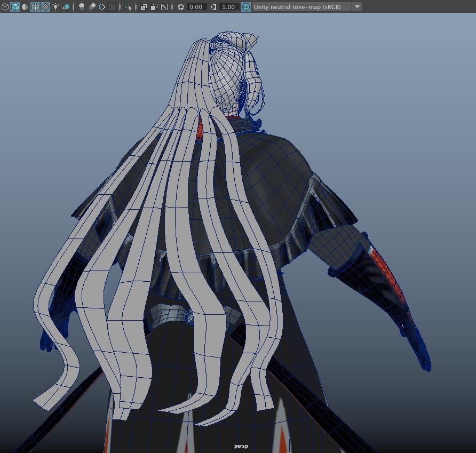Toggle Multisample Anti-aliasing
The image size is (476, 453).
[x=102, y=7]
